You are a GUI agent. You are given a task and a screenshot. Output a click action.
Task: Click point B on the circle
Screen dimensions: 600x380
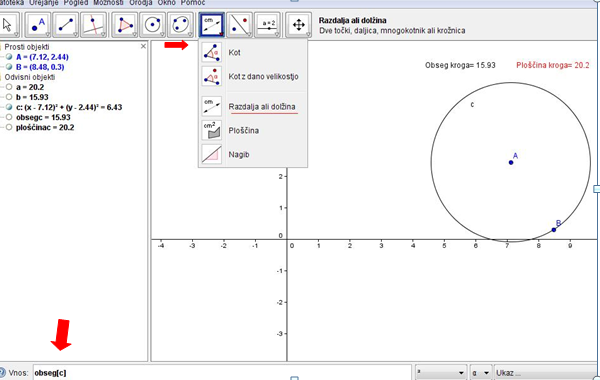coord(554,230)
